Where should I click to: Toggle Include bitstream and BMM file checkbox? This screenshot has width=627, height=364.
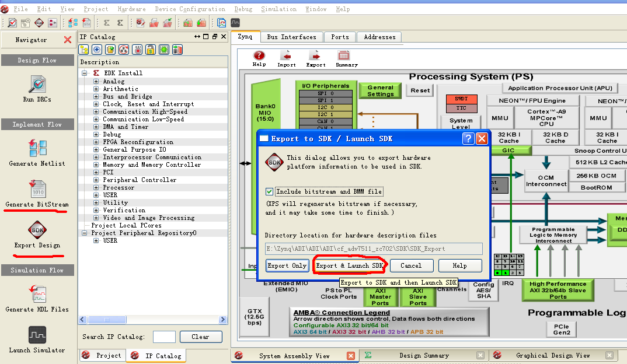tap(270, 192)
